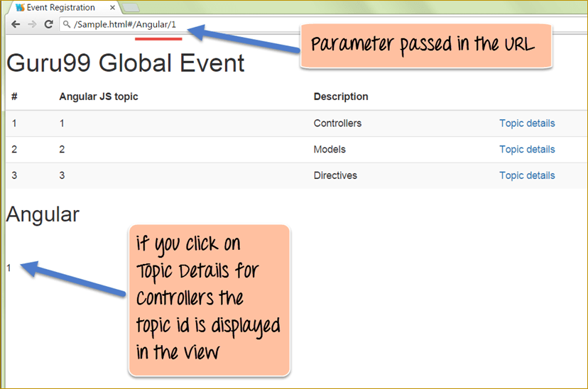588x389 pixels.
Task: Click the Guru99 Global Event heading
Action: click(x=126, y=63)
